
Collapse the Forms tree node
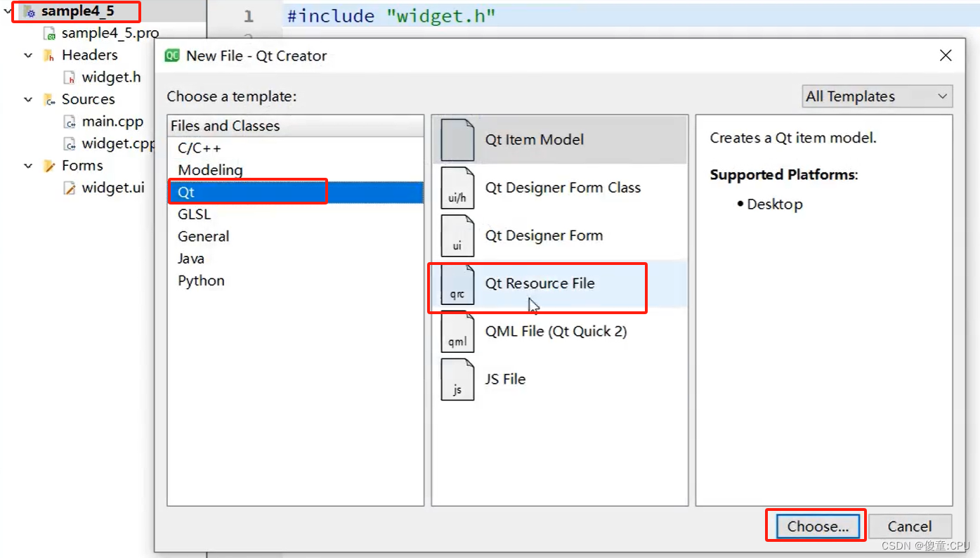tap(28, 166)
